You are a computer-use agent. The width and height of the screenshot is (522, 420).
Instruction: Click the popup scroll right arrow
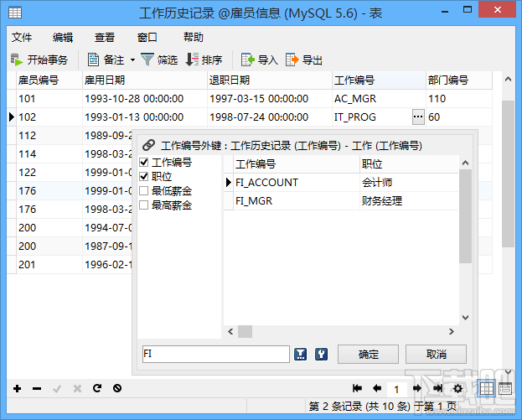[x=452, y=331]
